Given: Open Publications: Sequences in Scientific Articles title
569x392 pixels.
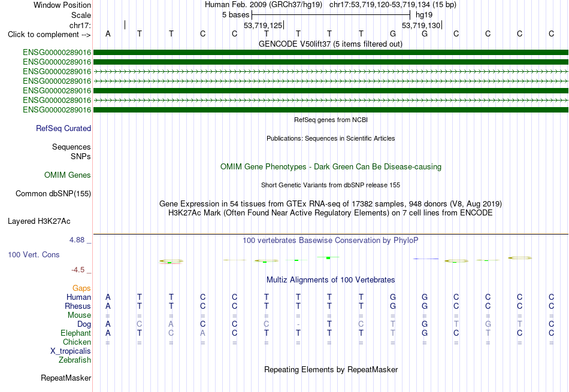Looking at the screenshot, I should click(x=331, y=138).
